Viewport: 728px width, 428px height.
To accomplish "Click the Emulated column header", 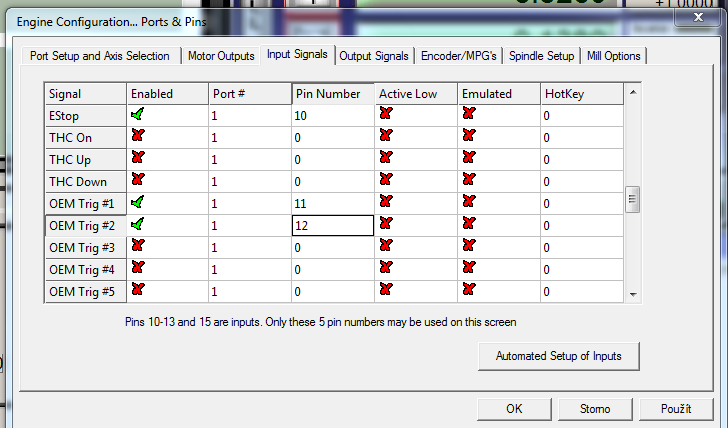I will (499, 94).
